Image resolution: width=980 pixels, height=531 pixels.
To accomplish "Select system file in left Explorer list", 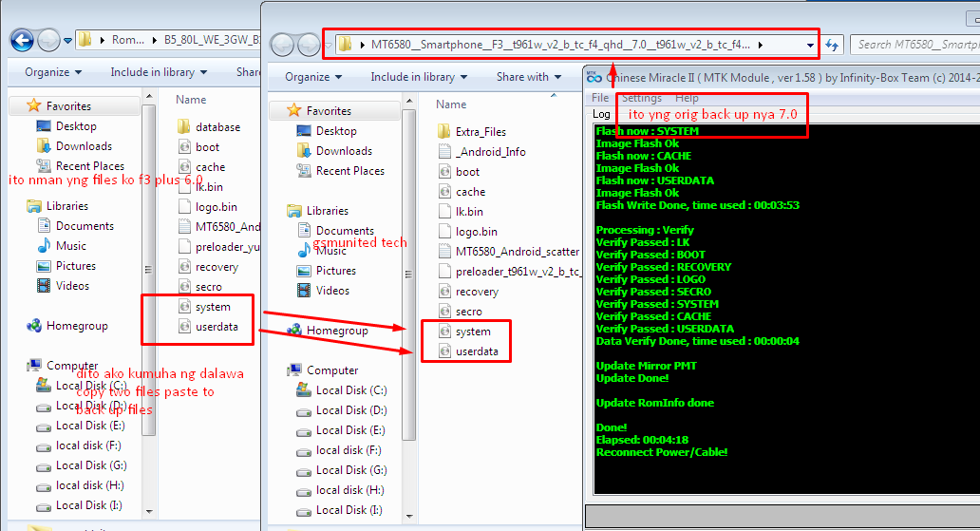I will pos(205,308).
